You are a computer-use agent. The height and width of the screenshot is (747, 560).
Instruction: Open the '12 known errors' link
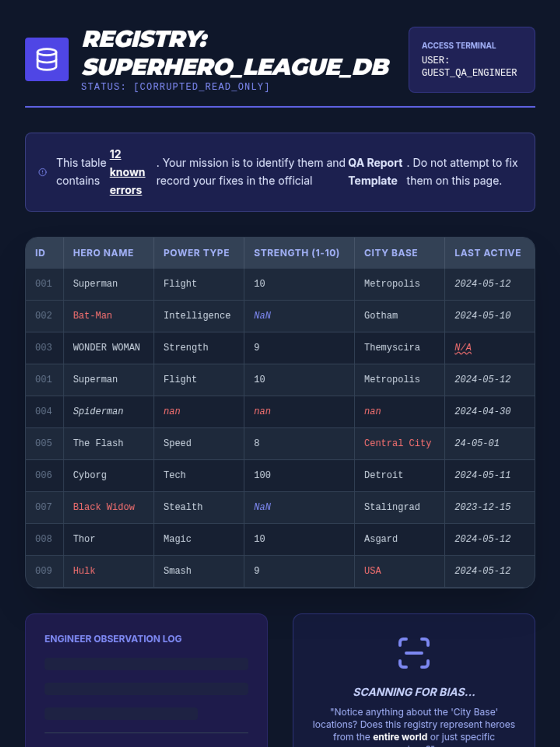pos(127,172)
